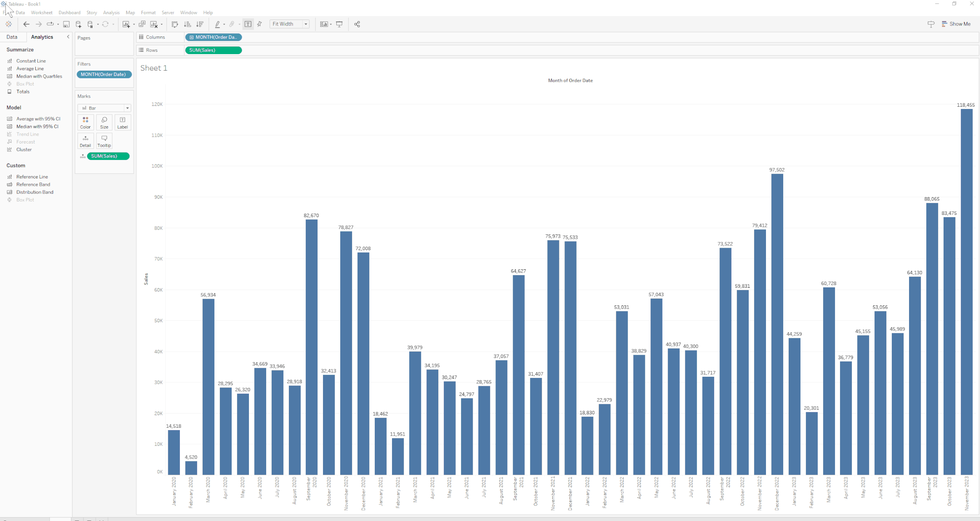Toggle the Fix Axes pin icon
Screen dimensions: 980x521
point(260,24)
